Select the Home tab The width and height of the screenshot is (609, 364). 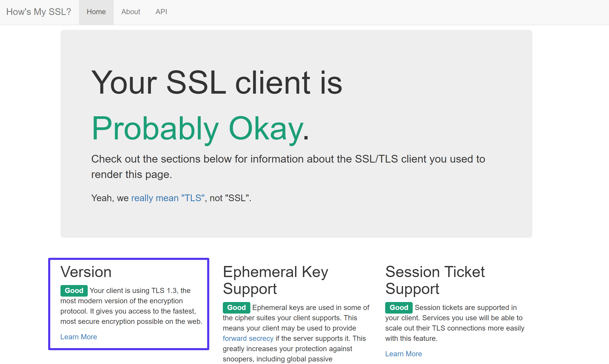[x=96, y=12]
